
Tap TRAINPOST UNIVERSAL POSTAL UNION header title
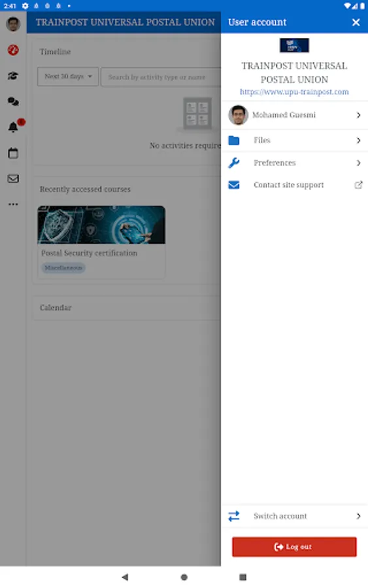[x=125, y=22]
